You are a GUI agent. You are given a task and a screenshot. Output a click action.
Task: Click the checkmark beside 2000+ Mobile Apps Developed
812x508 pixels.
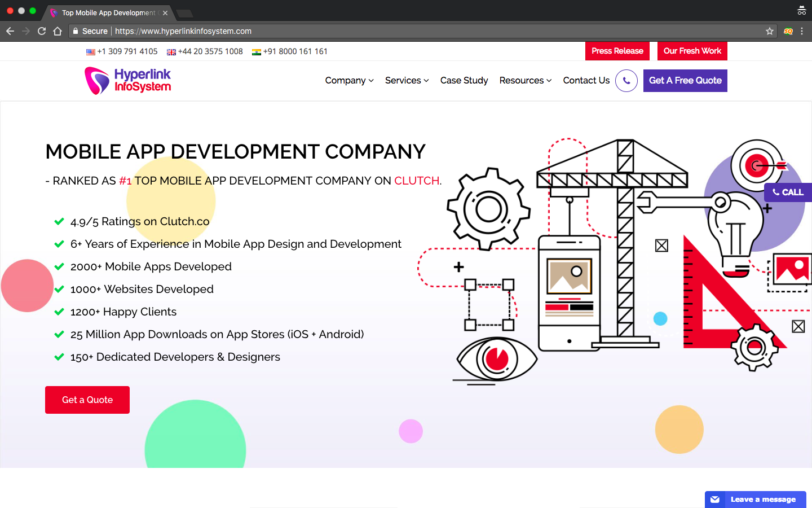click(x=59, y=266)
